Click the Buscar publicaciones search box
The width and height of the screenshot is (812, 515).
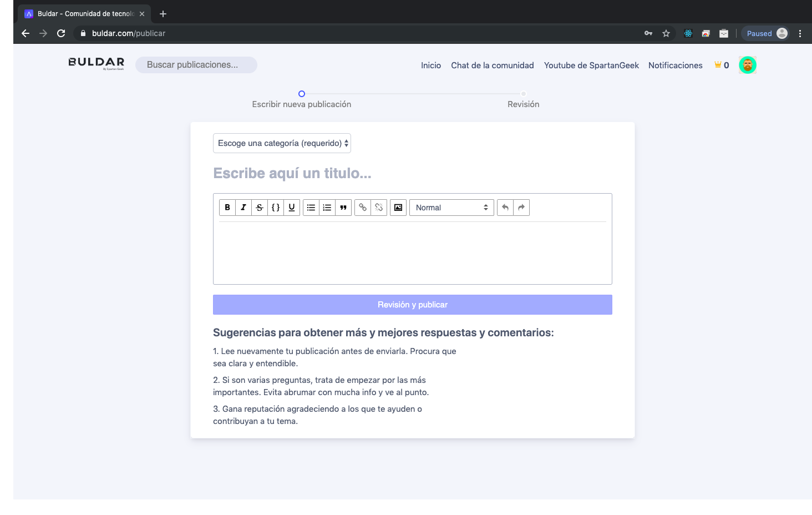click(196, 65)
